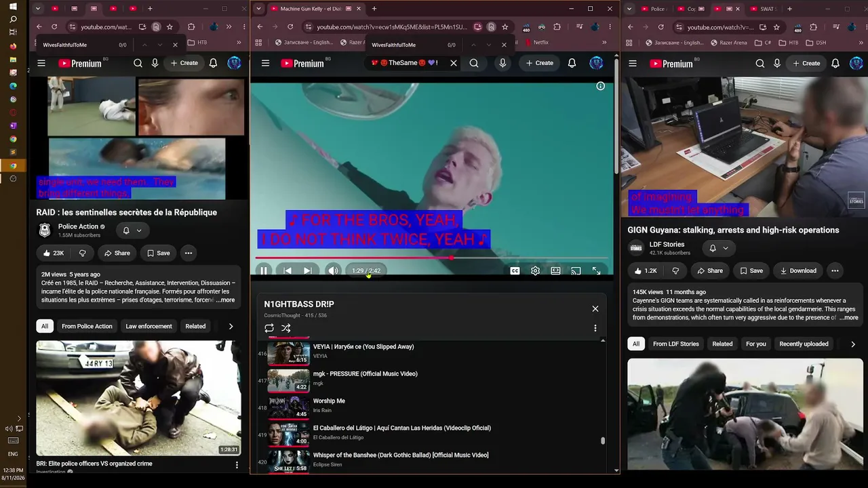Focus the YouTube search field containing TheSame

pos(406,63)
